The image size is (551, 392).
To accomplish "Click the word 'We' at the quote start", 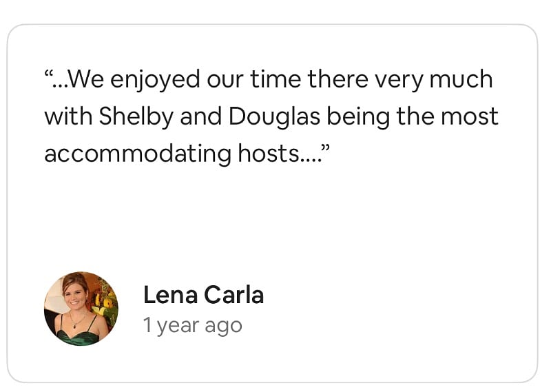I will (86, 79).
